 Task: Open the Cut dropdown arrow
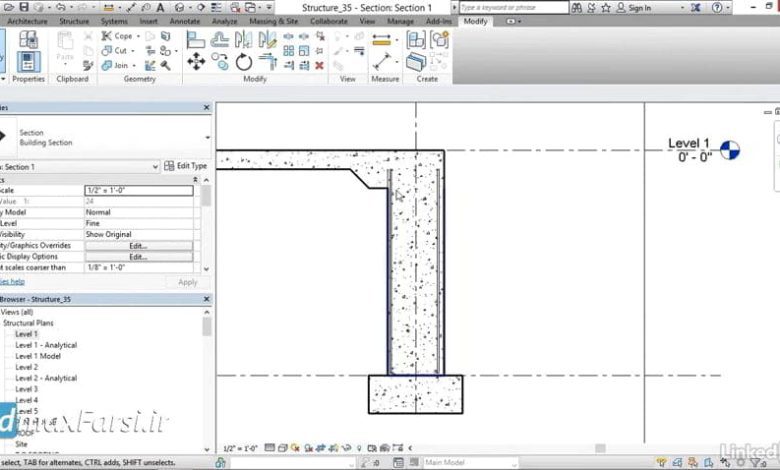tap(133, 51)
